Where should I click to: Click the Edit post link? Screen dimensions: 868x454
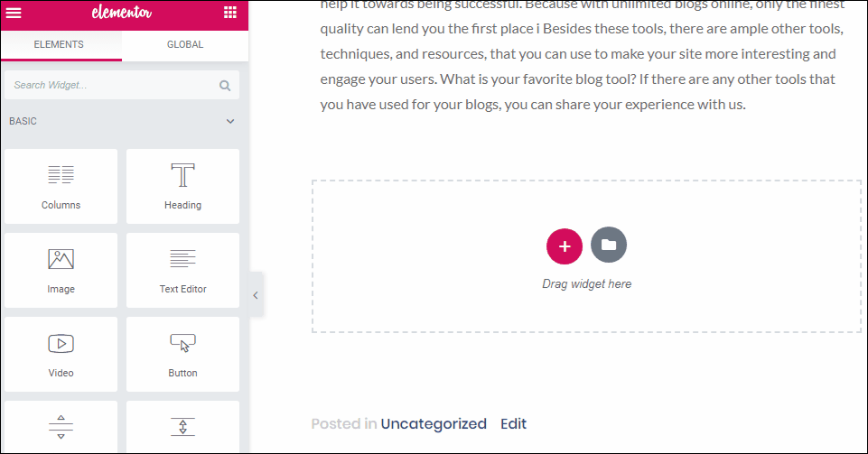(x=513, y=423)
